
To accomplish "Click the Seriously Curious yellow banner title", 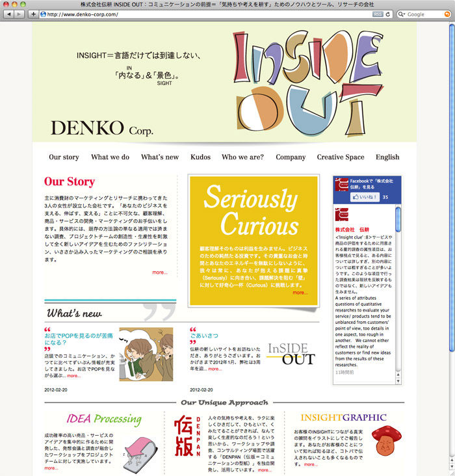I will [x=251, y=210].
